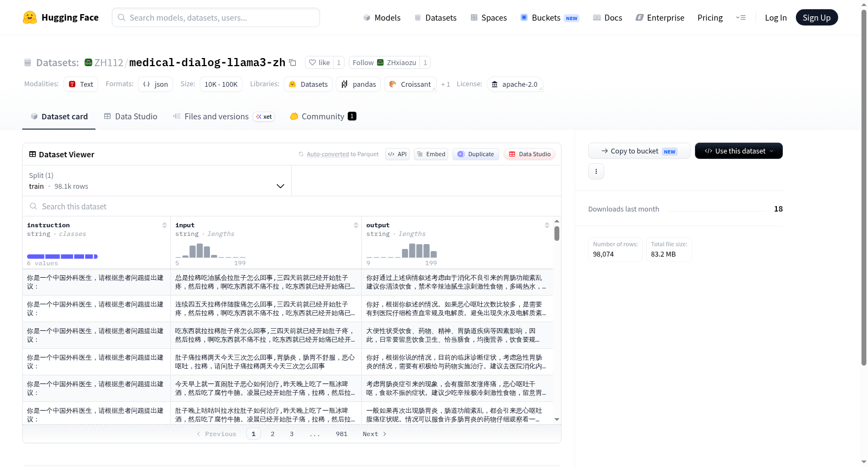
Task: Duplicate the dataset
Action: tap(476, 154)
